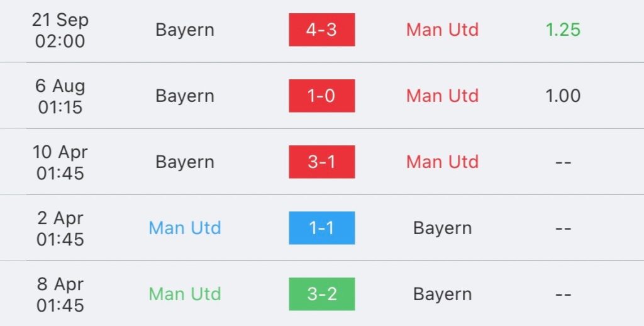Select Man Utd in the 1-0 row
Image resolution: width=644 pixels, height=326 pixels.
point(442,96)
